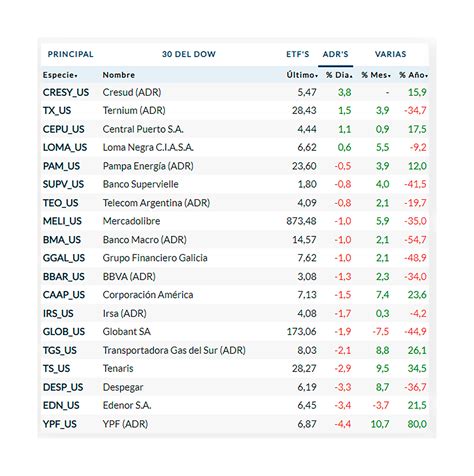Click the name Grupo Financiero Galicia
This screenshot has width=474, height=476.
click(x=155, y=258)
